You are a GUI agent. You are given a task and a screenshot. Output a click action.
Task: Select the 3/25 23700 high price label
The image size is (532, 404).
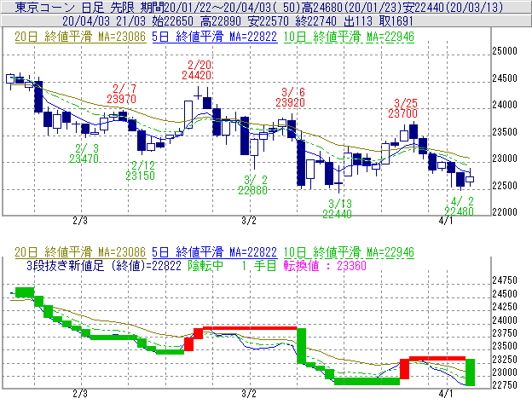[403, 108]
